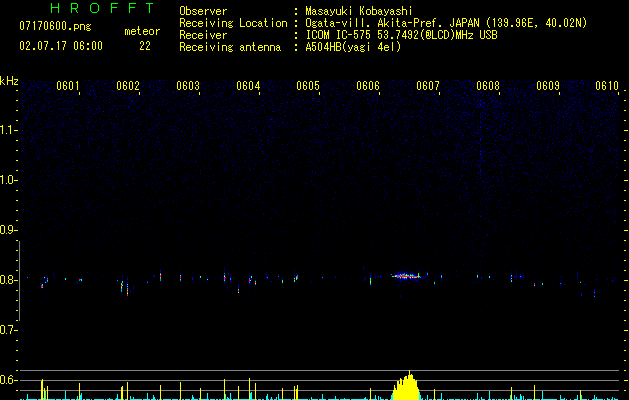Screen dimensions: 629x400
Task: Click the Receiver label
Action: coord(203,35)
